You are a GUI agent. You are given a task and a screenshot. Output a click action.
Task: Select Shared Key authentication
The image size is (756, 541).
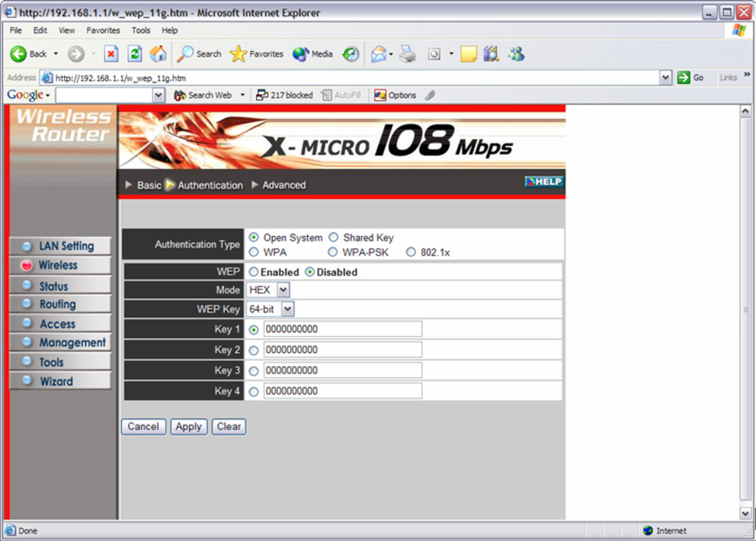tap(333, 237)
